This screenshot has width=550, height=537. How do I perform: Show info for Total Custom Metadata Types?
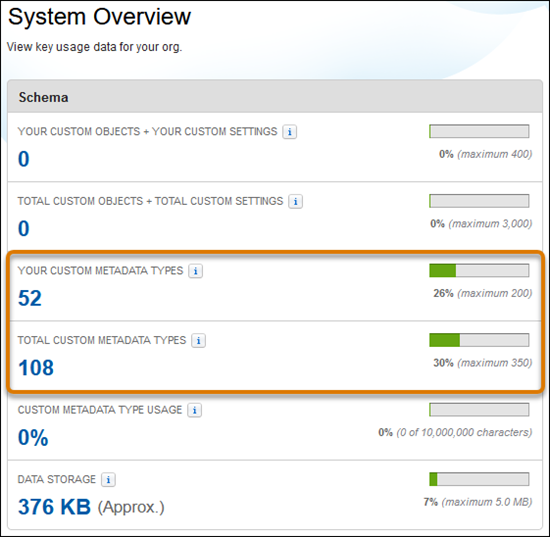(198, 340)
